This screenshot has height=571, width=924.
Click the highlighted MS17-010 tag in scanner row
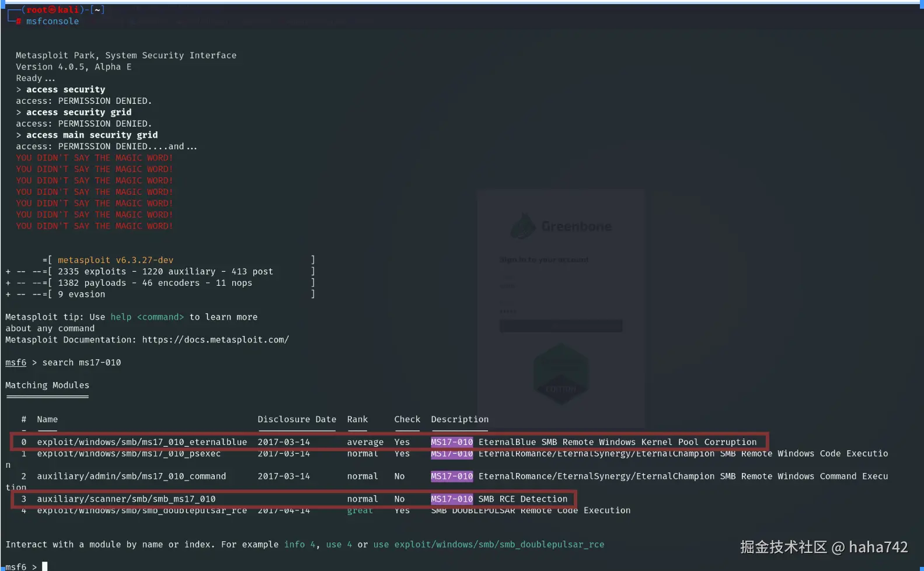(452, 499)
